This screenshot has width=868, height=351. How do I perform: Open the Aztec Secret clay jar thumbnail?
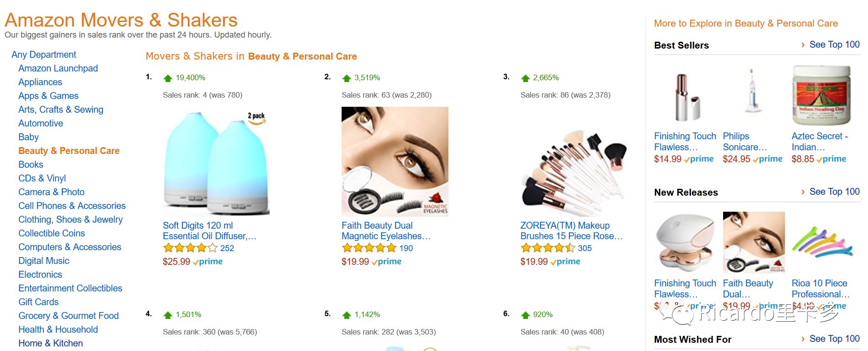coord(821,95)
